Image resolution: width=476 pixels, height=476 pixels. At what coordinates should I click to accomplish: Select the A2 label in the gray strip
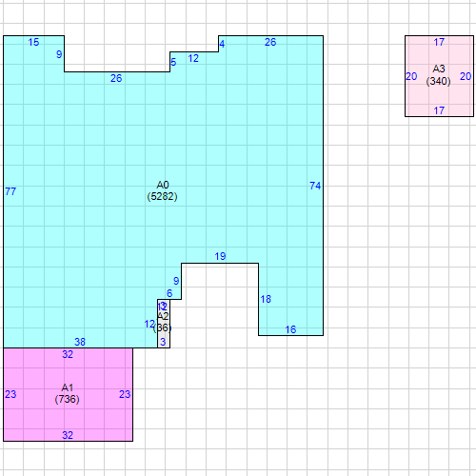click(163, 316)
